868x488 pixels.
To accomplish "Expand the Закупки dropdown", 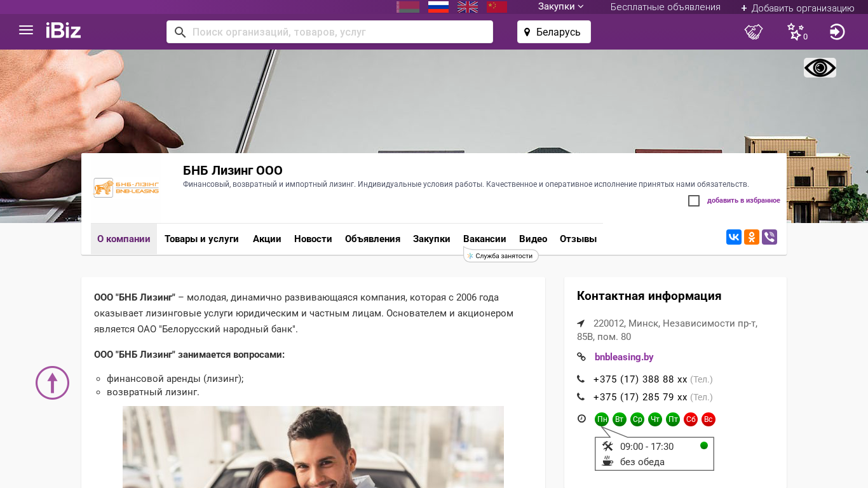I will [560, 7].
